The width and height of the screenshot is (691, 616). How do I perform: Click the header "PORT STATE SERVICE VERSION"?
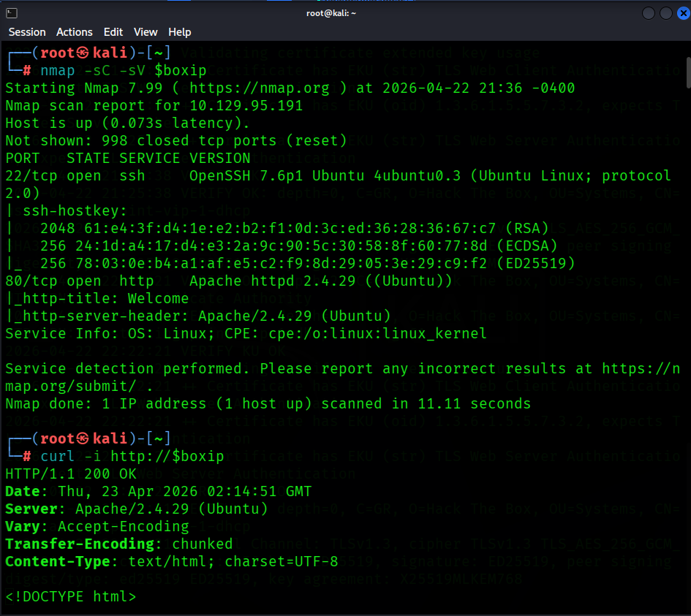[x=128, y=159]
